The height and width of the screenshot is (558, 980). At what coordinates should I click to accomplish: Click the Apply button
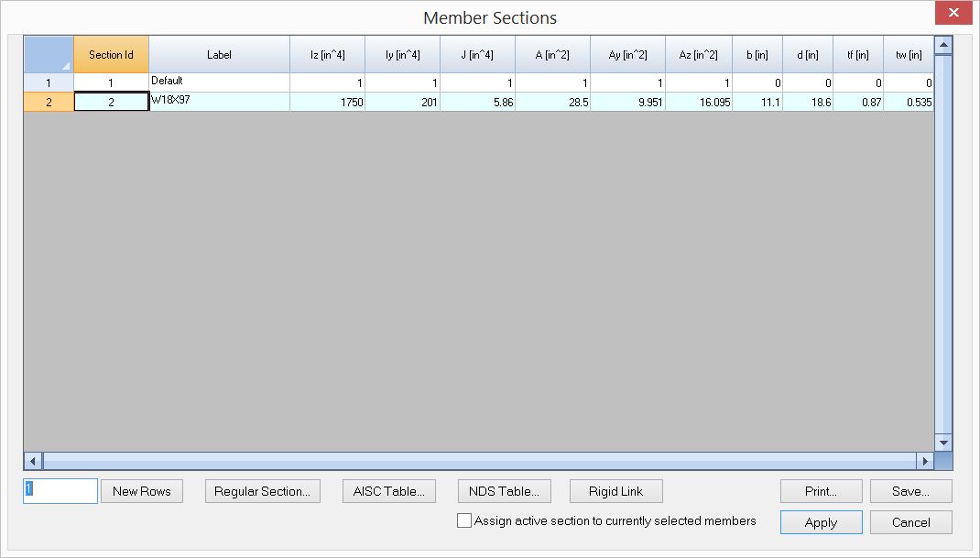point(821,522)
